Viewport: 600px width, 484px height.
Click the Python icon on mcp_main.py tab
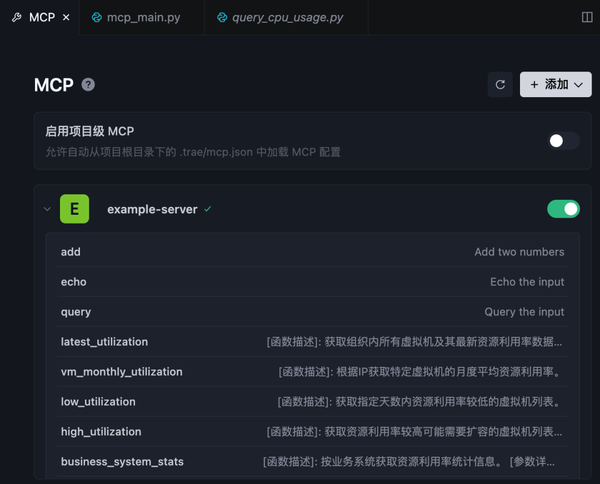pos(97,18)
